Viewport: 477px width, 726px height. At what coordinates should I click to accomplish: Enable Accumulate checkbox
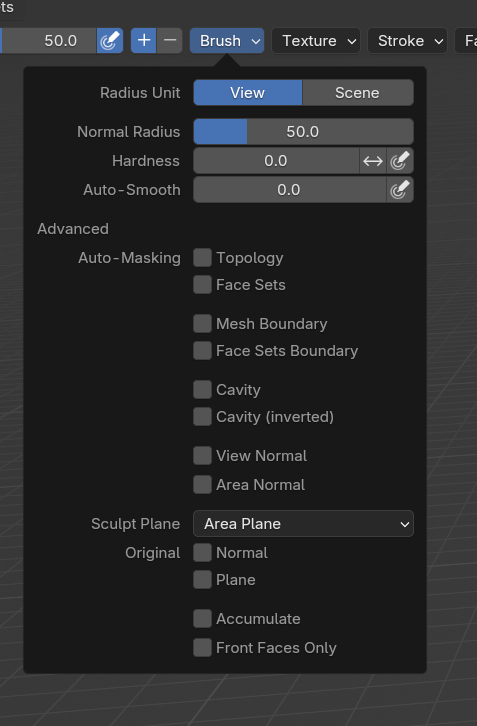(202, 619)
